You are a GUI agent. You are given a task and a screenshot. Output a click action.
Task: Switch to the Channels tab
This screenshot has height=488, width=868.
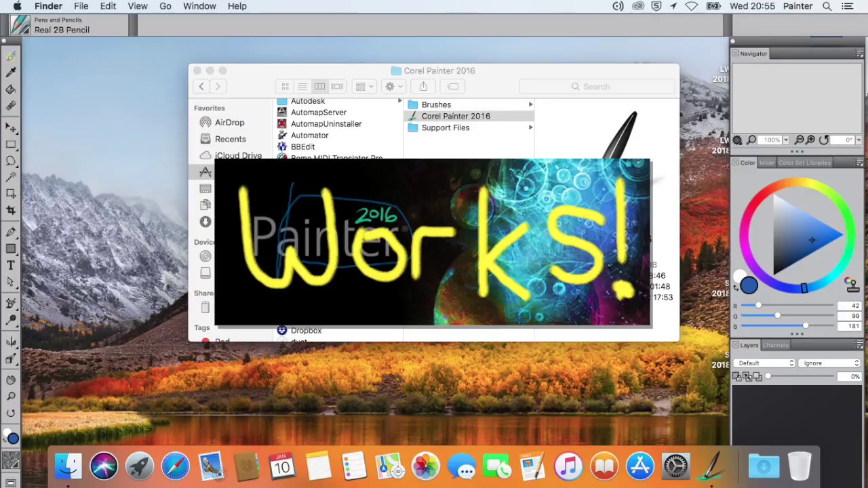[776, 345]
